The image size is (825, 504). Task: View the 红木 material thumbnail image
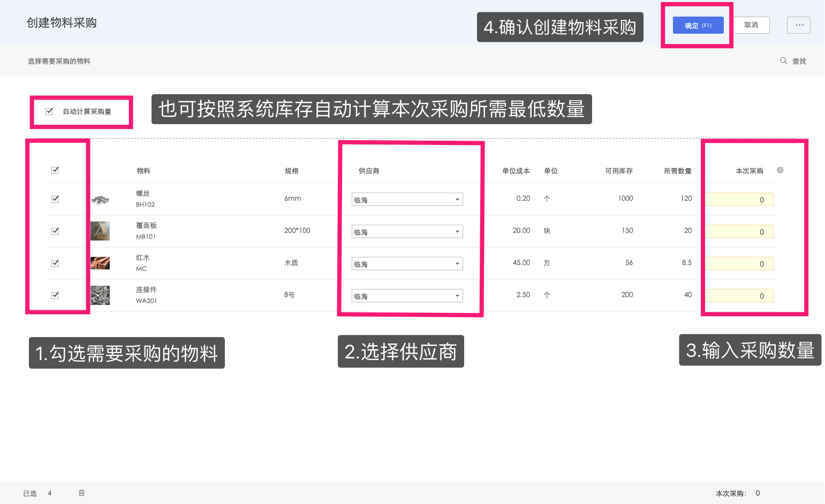click(100, 263)
